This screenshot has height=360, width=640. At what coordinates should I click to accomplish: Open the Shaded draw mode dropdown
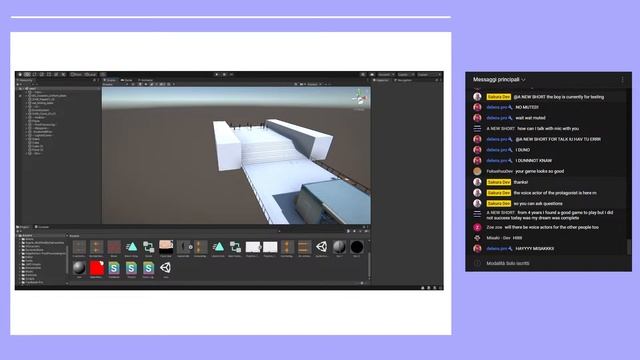tap(116, 84)
